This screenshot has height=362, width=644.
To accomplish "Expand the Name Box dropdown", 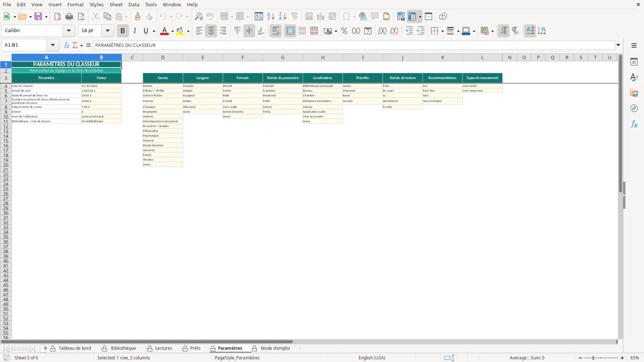I will point(53,45).
